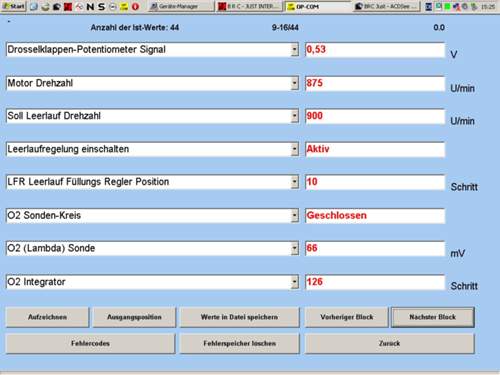Click Fehlerspeicher löschen

click(x=239, y=343)
